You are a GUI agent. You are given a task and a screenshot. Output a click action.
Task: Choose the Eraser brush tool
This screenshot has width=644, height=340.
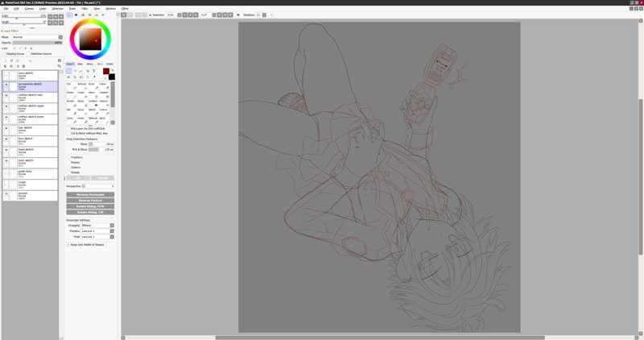[81, 94]
